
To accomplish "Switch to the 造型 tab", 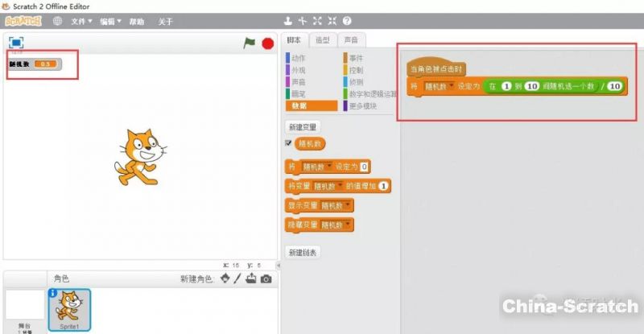I will [322, 40].
